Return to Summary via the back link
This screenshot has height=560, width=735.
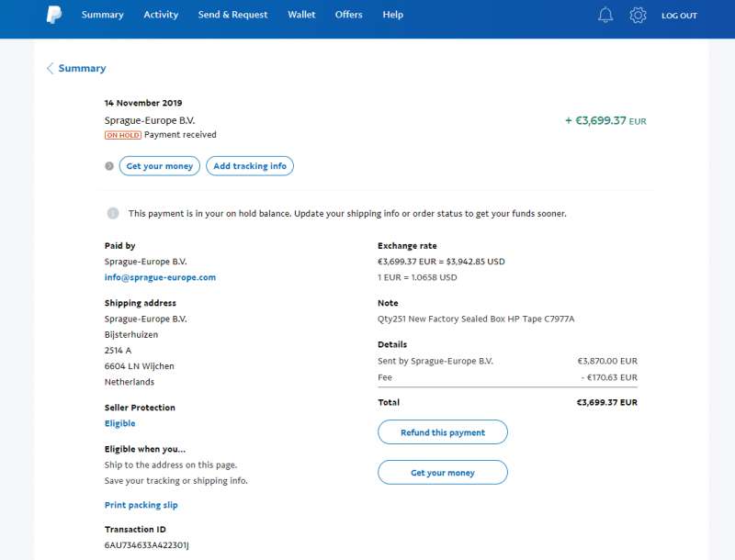82,68
